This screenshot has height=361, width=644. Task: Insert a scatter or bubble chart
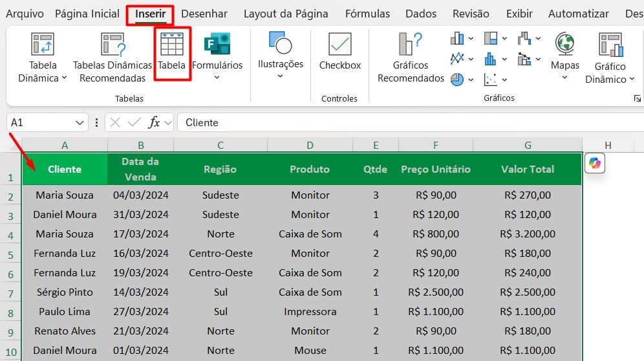pos(490,80)
